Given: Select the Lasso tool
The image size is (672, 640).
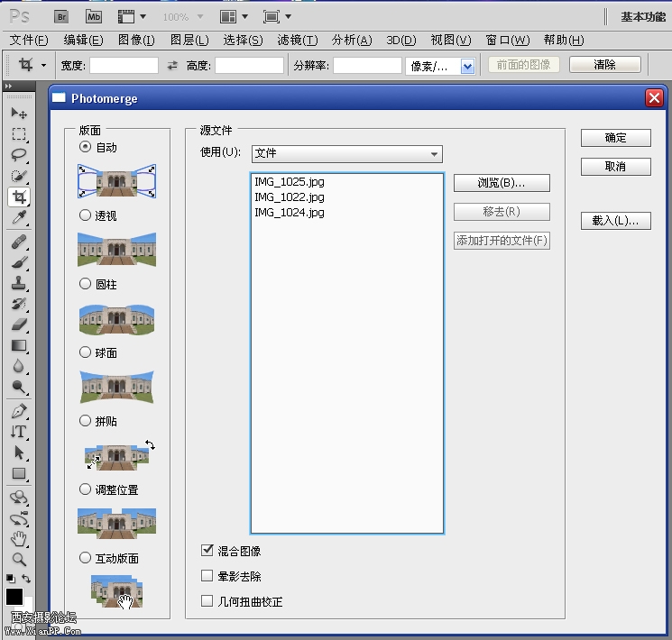Looking at the screenshot, I should pos(18,155).
